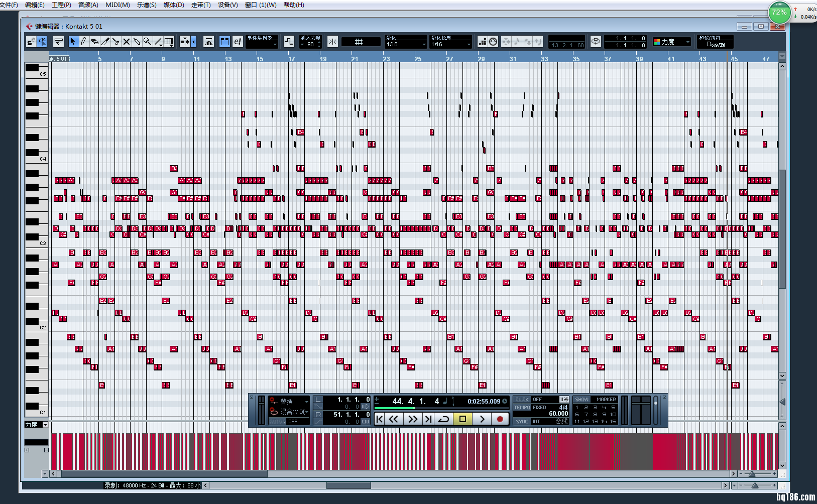Viewport: 817px width, 504px height.
Task: Select the Draw pencil tool
Action: pos(83,42)
